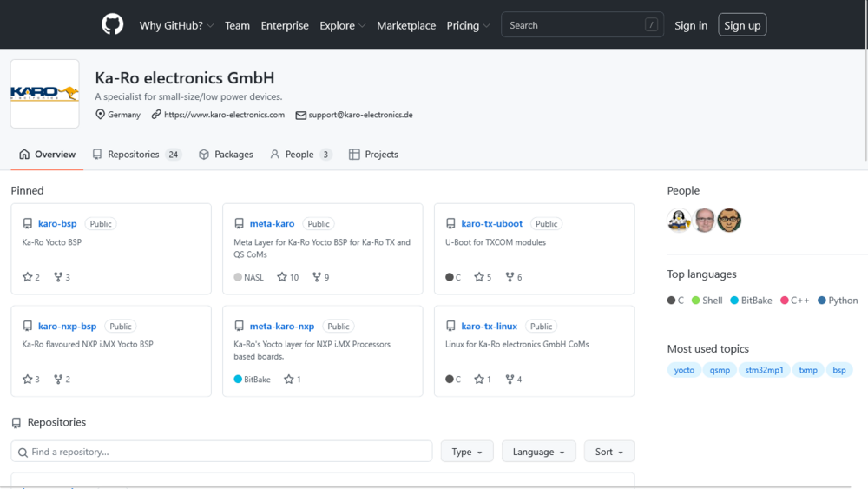Click the Tux penguin member avatar

[679, 221]
